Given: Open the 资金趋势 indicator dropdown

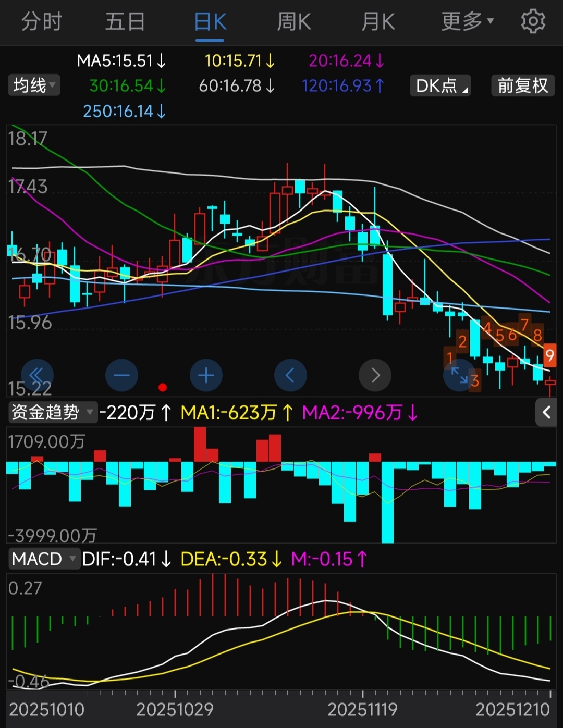Looking at the screenshot, I should coord(52,412).
